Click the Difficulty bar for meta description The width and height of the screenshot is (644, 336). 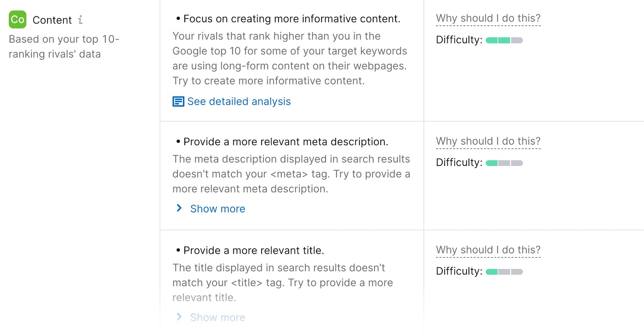[504, 162]
